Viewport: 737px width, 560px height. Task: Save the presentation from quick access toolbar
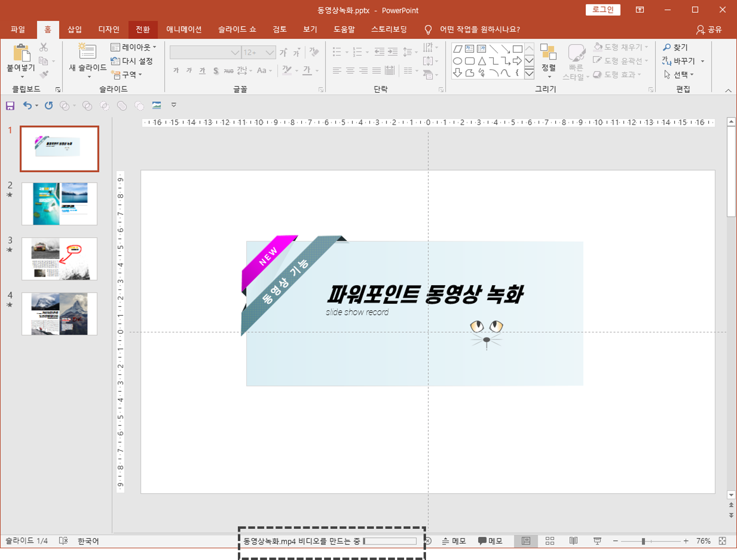coord(10,105)
